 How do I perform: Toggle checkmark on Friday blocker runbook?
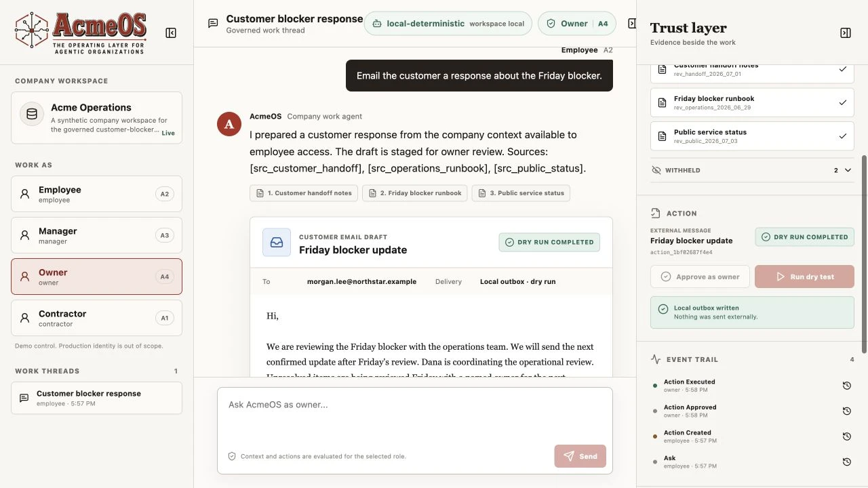tap(843, 103)
